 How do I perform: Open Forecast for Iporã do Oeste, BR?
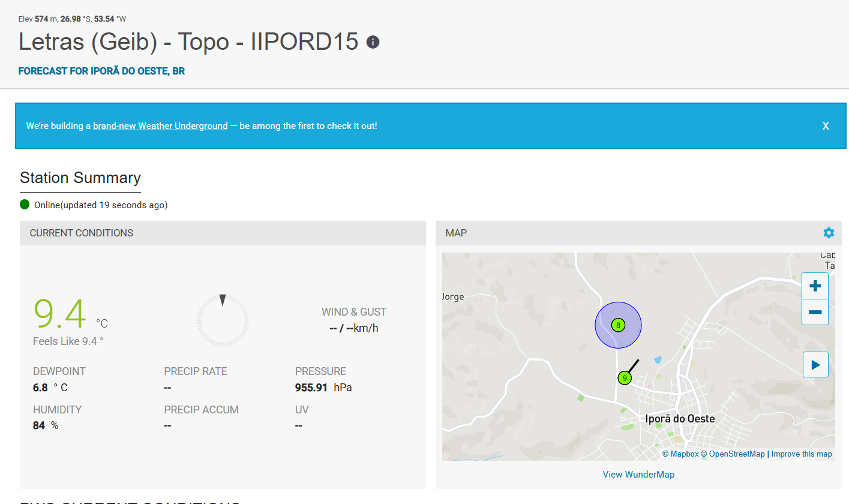pos(101,71)
